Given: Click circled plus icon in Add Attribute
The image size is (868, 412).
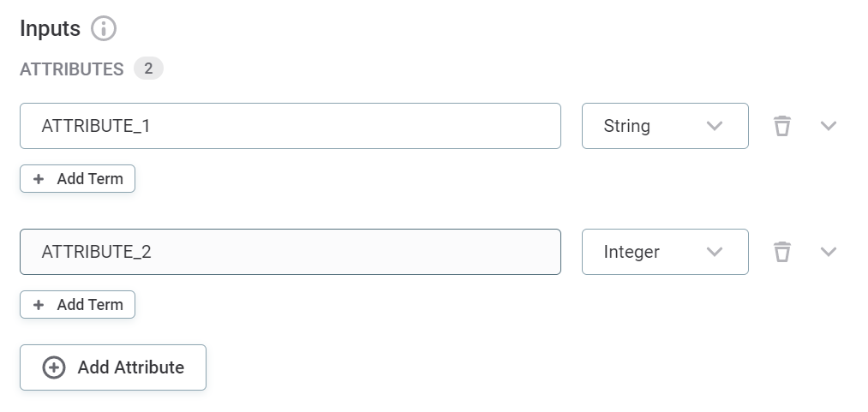Looking at the screenshot, I should point(54,367).
